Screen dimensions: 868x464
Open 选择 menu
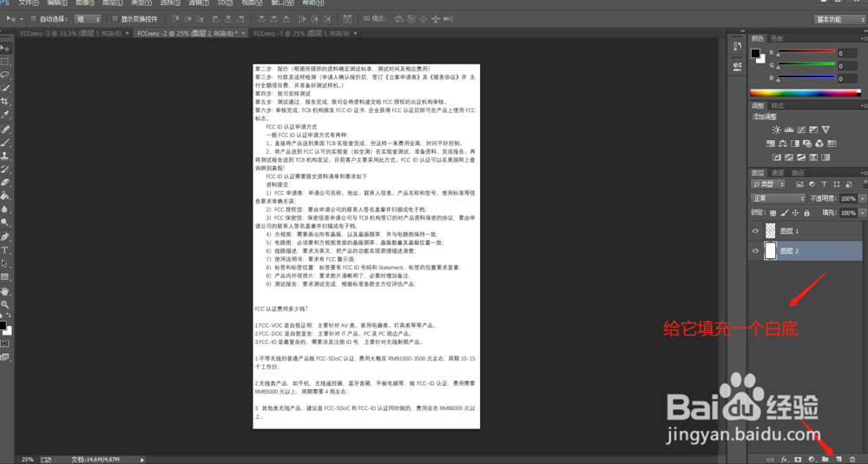[x=170, y=3]
